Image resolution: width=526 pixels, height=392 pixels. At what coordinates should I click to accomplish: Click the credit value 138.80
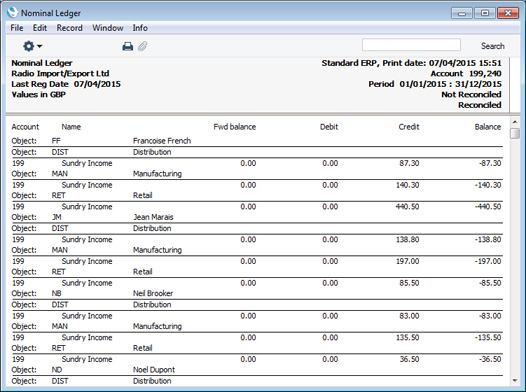[x=408, y=239]
